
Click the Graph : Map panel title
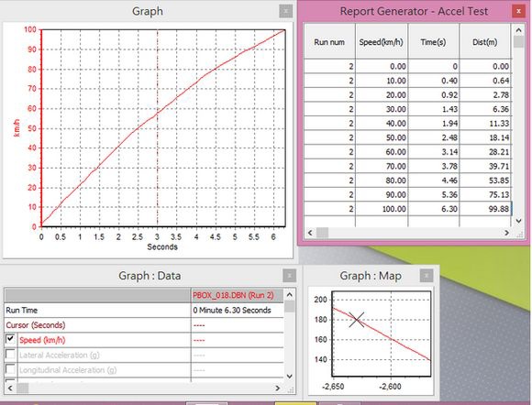click(371, 276)
